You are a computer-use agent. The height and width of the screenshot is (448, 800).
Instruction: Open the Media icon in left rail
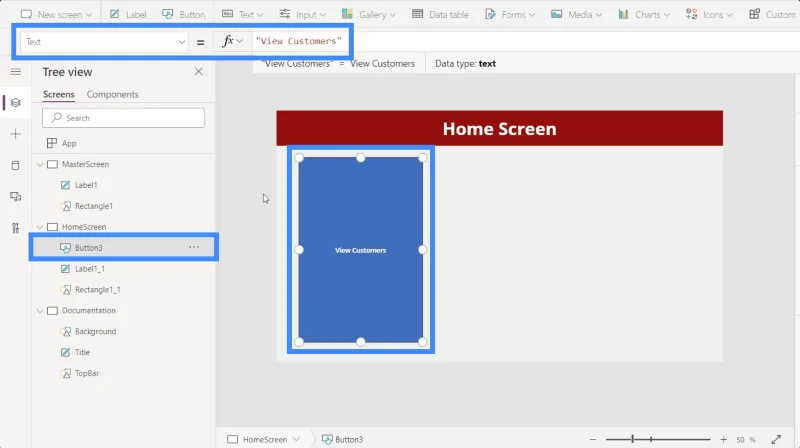[x=16, y=197]
